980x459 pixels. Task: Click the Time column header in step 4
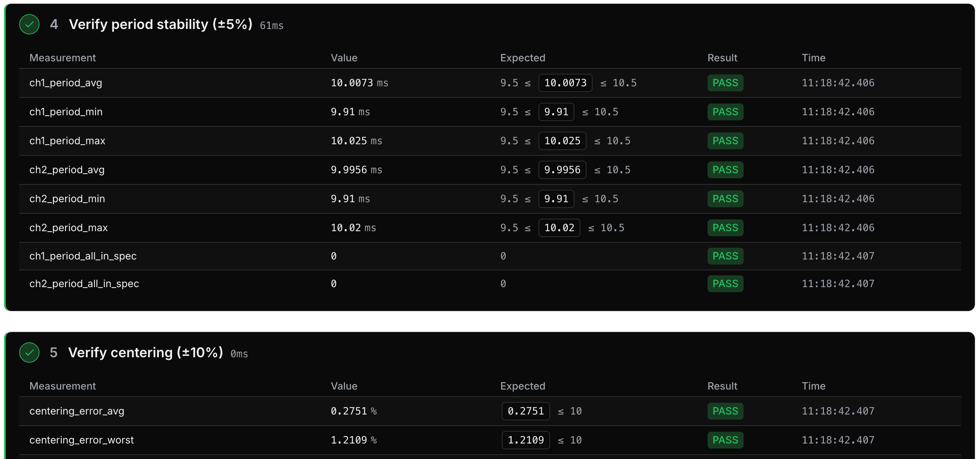(813, 58)
